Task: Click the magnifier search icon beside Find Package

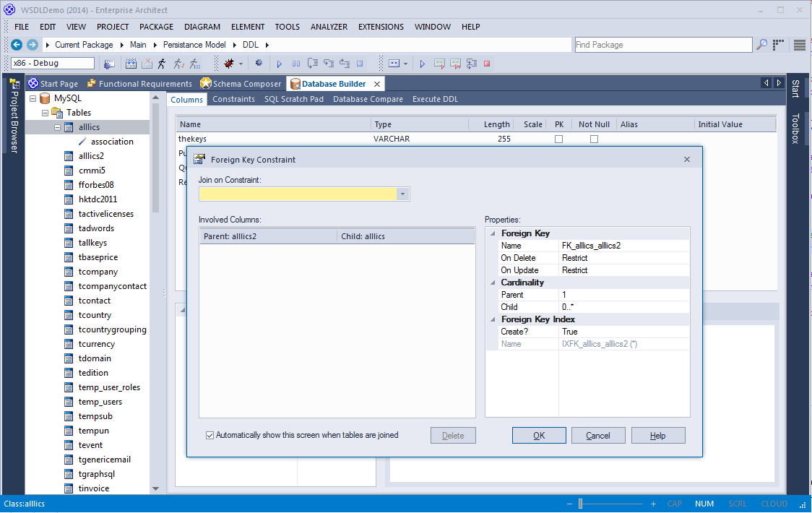Action: pyautogui.click(x=761, y=45)
